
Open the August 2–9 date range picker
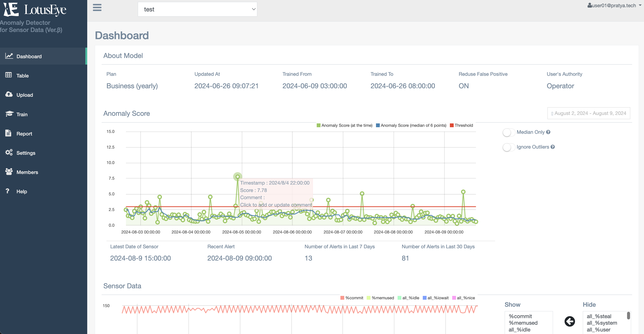tap(589, 113)
